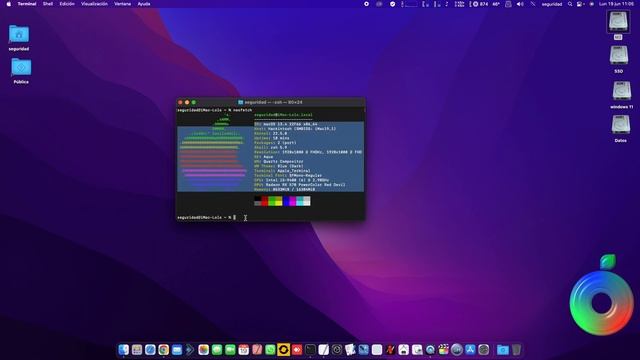Image resolution: width=640 pixels, height=360 pixels.
Task: Open the Ventana menu
Action: point(122,4)
